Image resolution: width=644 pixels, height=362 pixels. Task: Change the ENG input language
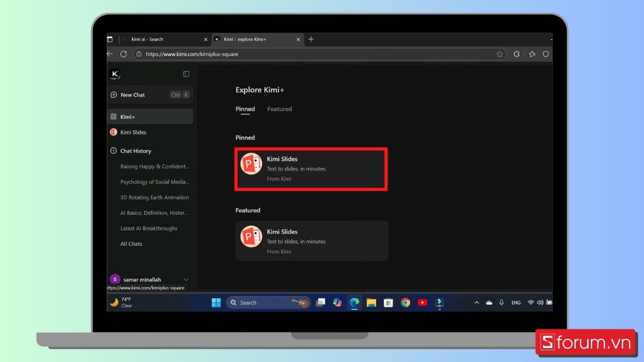tap(516, 302)
